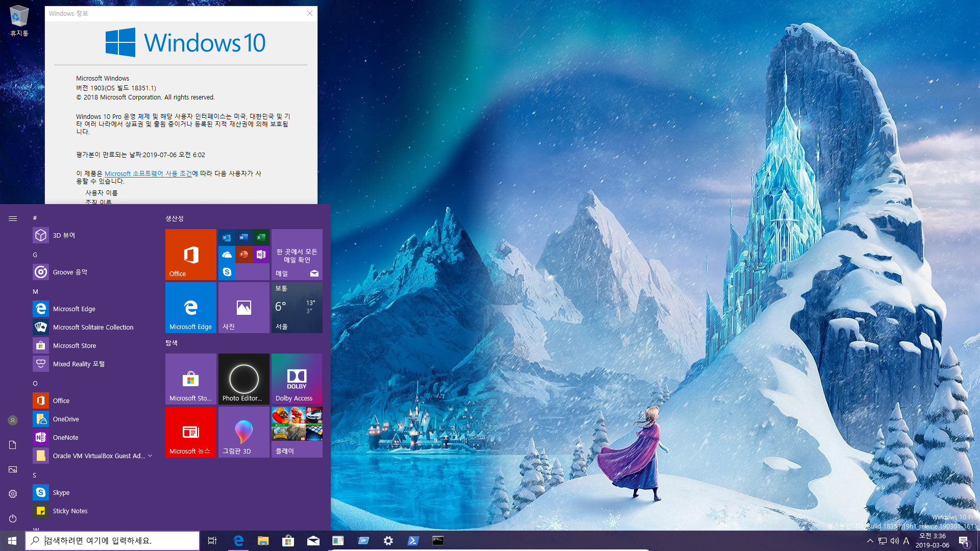Expand the Start menu hamburger button
This screenshot has width=980, height=551.
[x=13, y=218]
